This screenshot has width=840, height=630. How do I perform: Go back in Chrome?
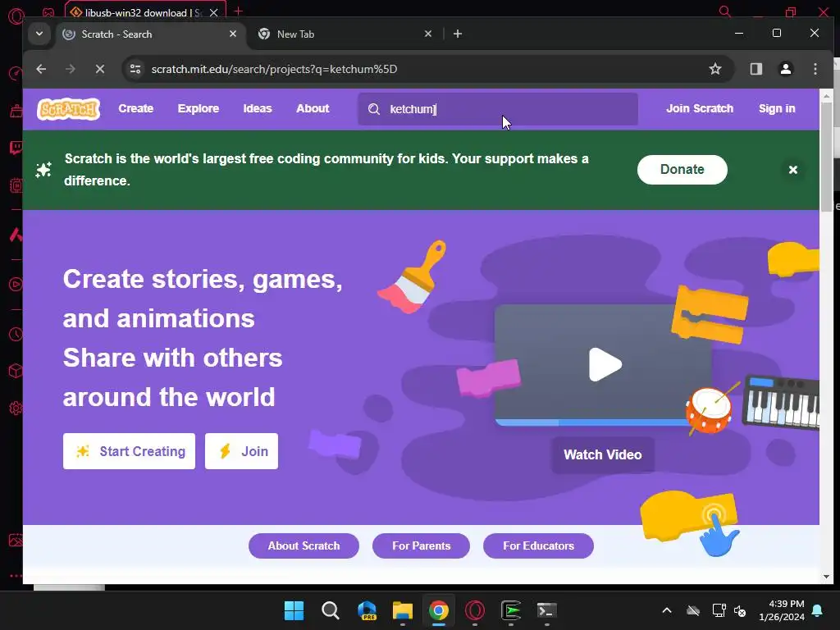coord(41,69)
